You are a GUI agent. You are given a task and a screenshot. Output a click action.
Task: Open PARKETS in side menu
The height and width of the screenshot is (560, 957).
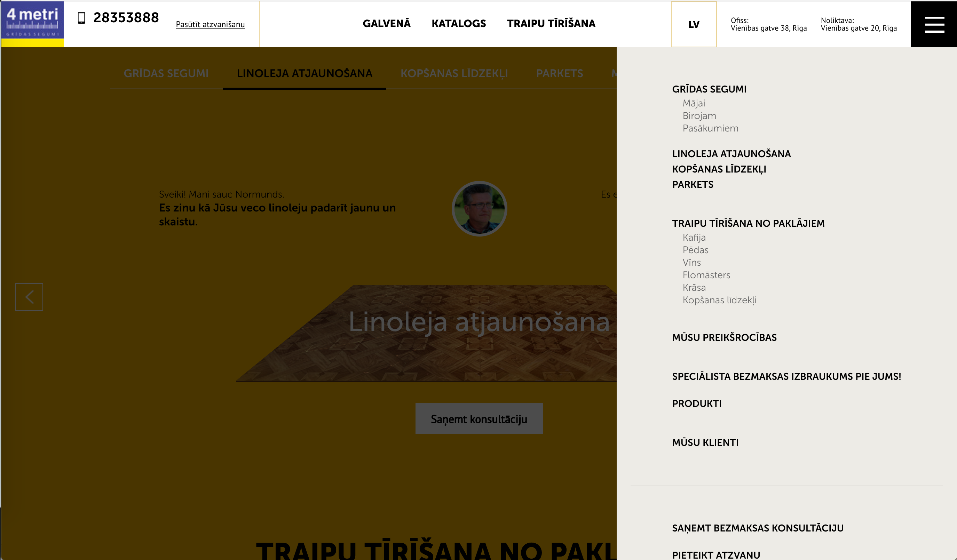tap(693, 184)
